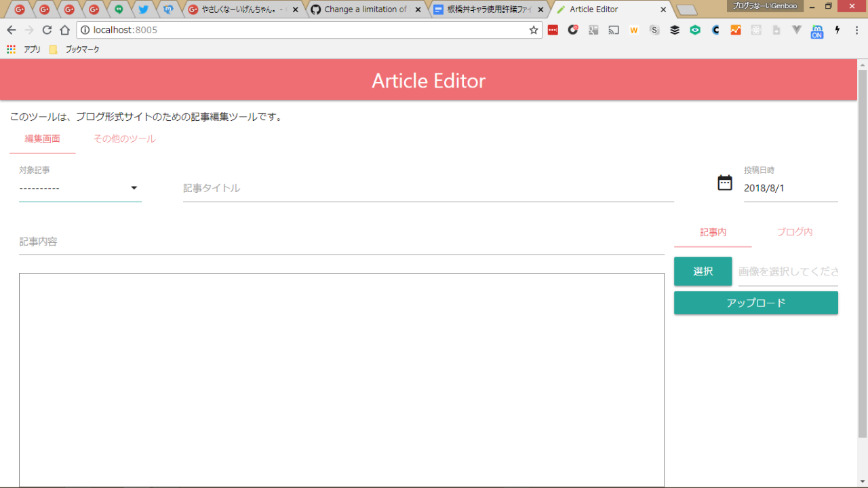Image resolution: width=868 pixels, height=488 pixels.
Task: Open the calendar date picker icon
Action: (x=725, y=183)
